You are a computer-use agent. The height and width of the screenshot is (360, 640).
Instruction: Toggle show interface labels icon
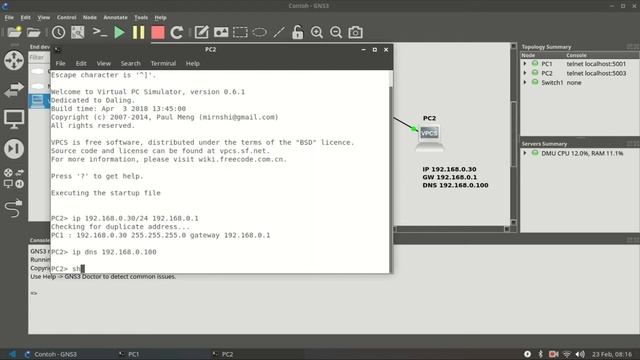[x=78, y=32]
